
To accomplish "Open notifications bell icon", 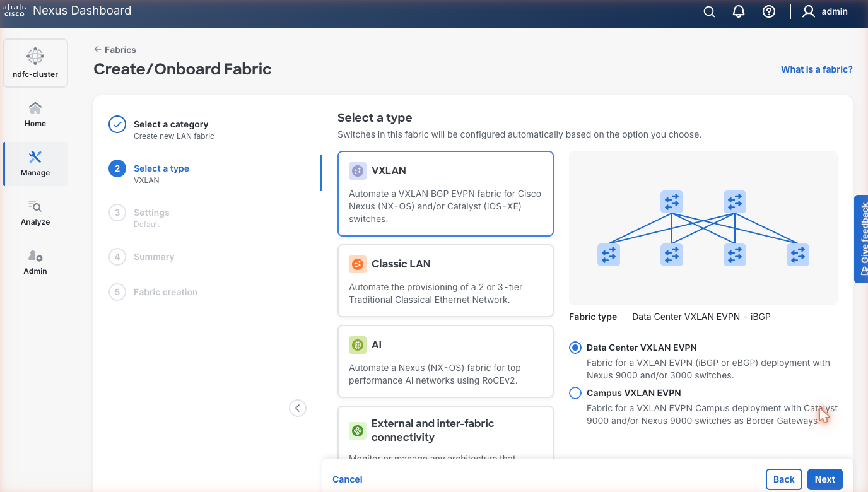I will click(739, 11).
